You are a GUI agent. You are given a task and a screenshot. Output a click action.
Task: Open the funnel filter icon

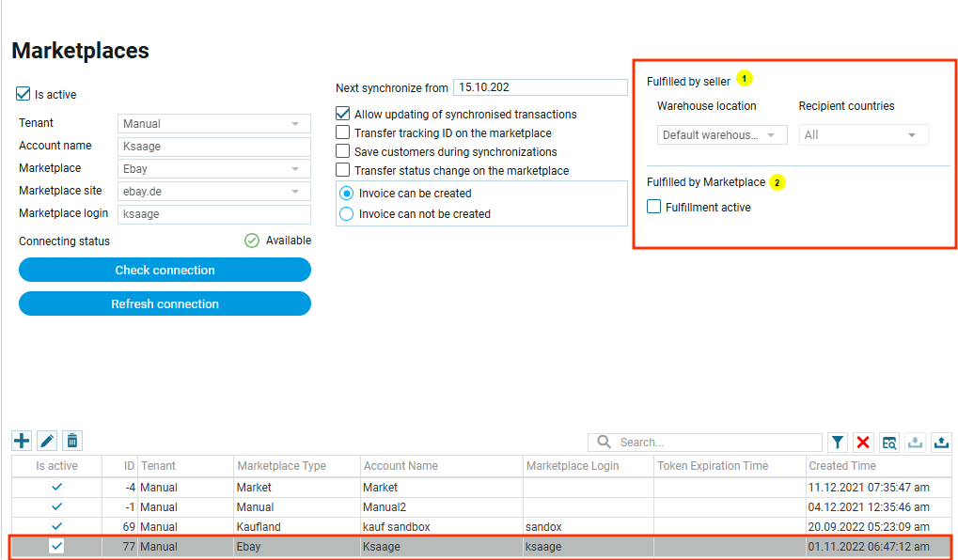(838, 443)
